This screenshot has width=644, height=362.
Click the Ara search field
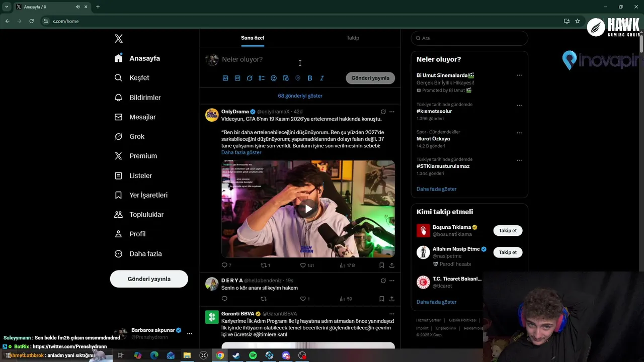point(469,38)
